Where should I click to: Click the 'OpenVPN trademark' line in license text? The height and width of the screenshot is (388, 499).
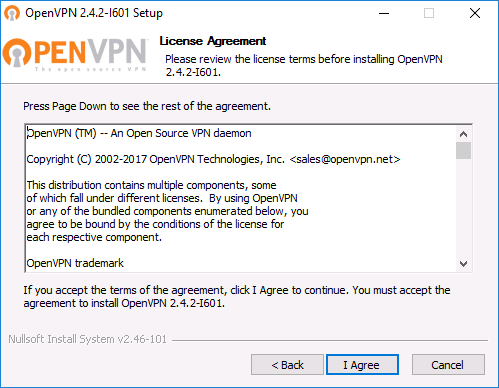75,263
